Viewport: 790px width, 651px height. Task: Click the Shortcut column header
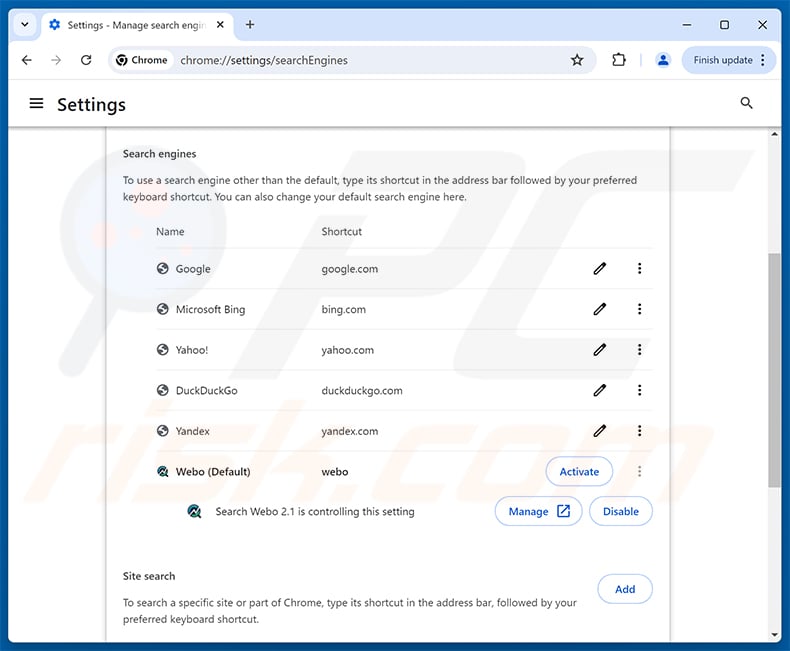[342, 232]
